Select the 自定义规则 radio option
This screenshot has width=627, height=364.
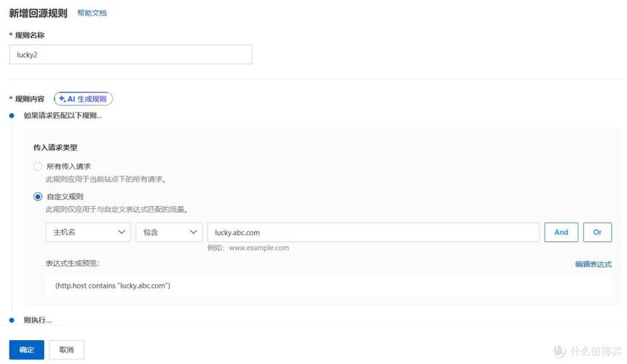38,197
